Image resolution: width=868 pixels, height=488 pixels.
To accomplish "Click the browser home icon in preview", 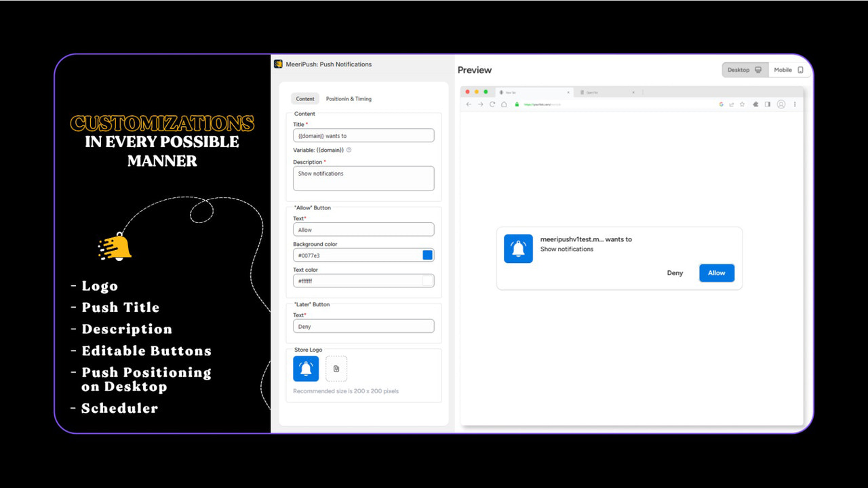I will (504, 104).
